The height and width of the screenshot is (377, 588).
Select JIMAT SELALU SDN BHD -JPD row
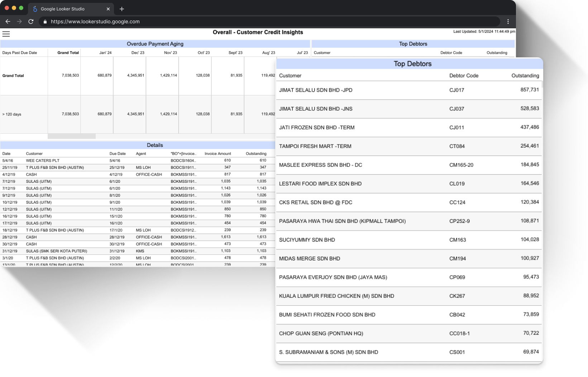click(x=408, y=90)
